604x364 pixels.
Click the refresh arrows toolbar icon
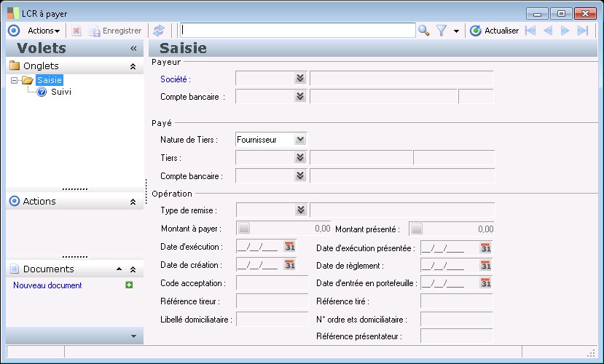159,31
